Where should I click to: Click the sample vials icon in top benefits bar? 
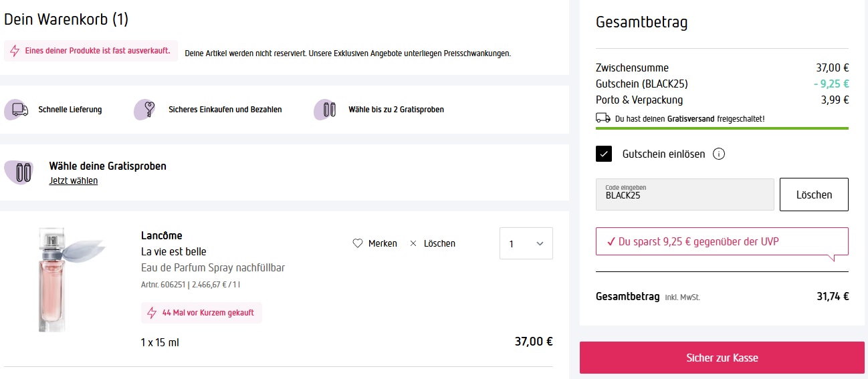click(x=325, y=110)
